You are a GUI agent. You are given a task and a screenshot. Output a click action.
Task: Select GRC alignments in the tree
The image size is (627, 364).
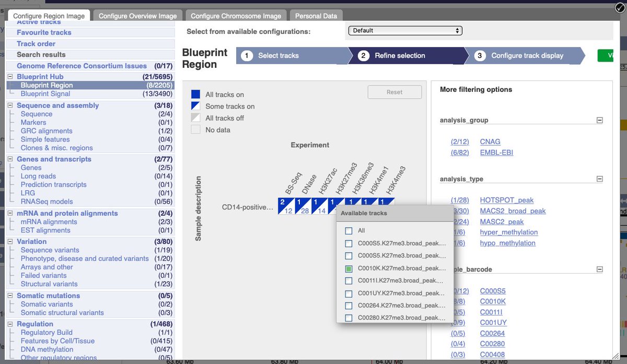(x=47, y=131)
